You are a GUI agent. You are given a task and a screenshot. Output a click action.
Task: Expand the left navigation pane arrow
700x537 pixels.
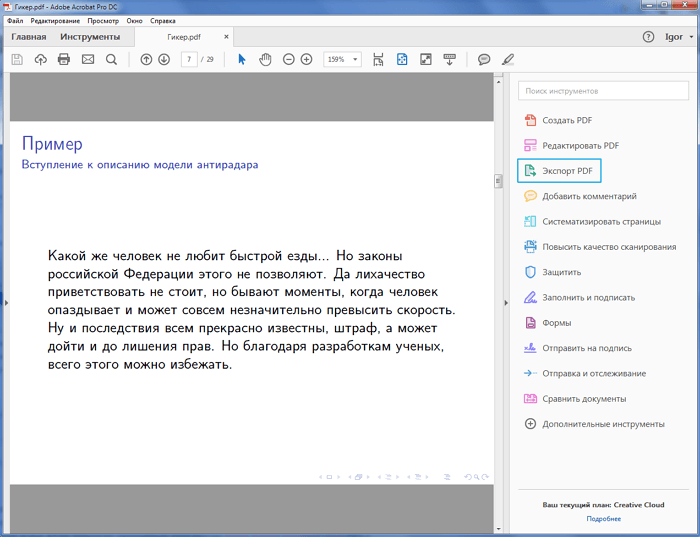[5, 302]
